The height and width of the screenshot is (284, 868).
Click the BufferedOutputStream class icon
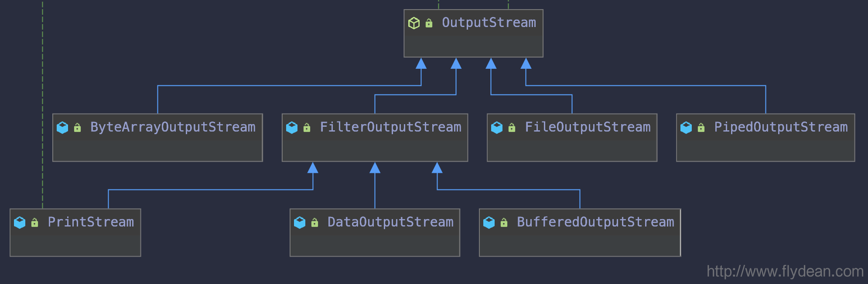coord(489,223)
